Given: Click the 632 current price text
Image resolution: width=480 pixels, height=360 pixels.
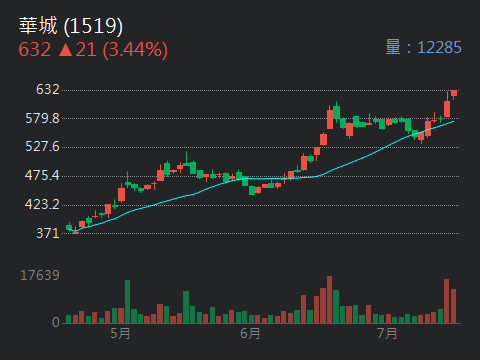Looking at the screenshot, I should point(35,49).
